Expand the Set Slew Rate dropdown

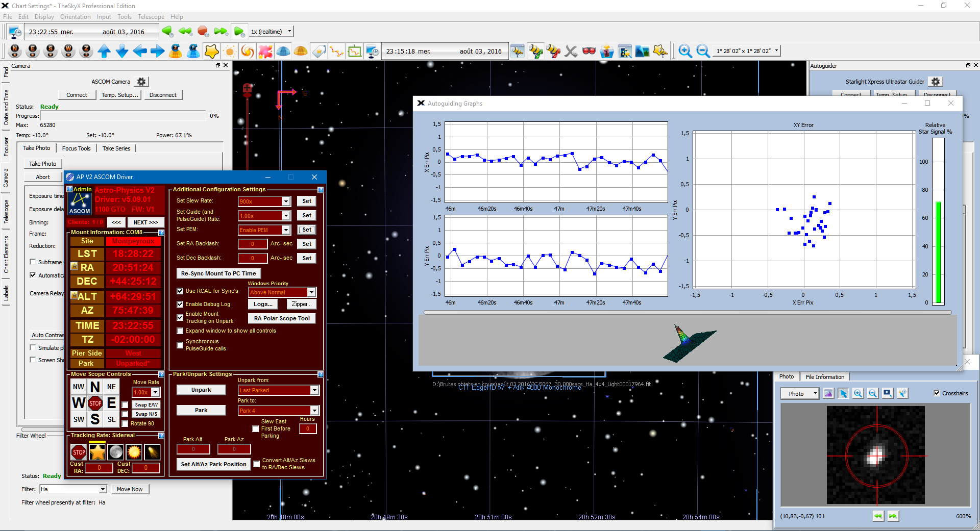point(286,201)
